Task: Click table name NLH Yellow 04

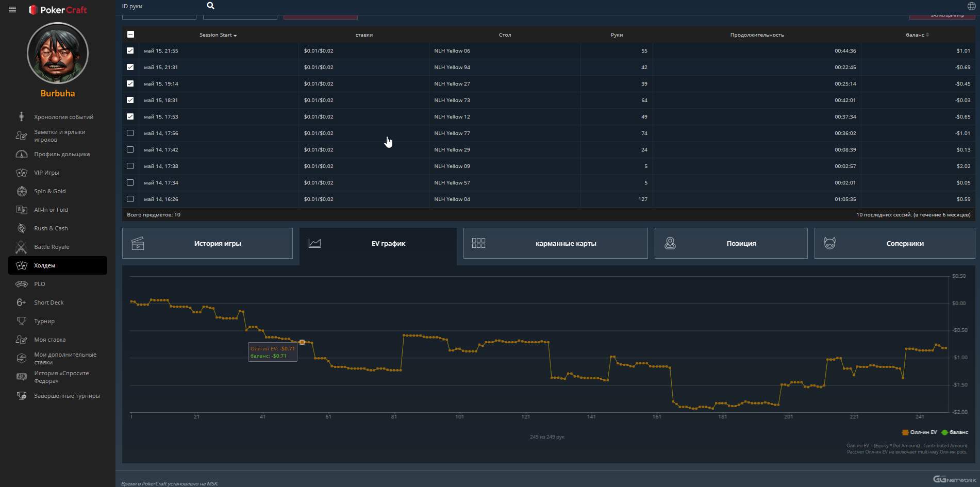Action: [x=452, y=199]
